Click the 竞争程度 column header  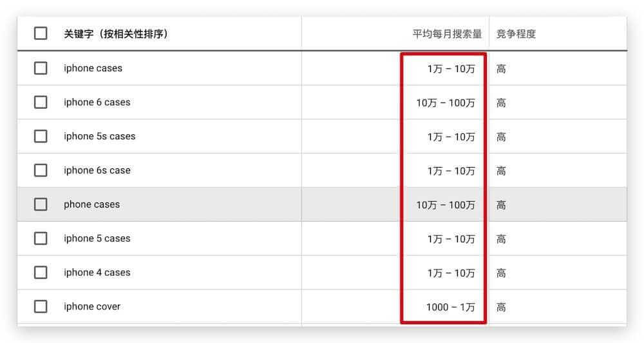click(516, 34)
